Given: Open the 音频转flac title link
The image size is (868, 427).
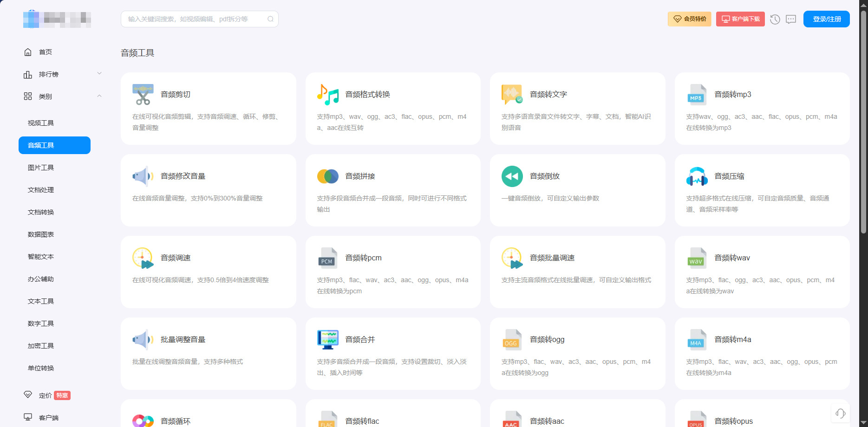Looking at the screenshot, I should tap(362, 421).
